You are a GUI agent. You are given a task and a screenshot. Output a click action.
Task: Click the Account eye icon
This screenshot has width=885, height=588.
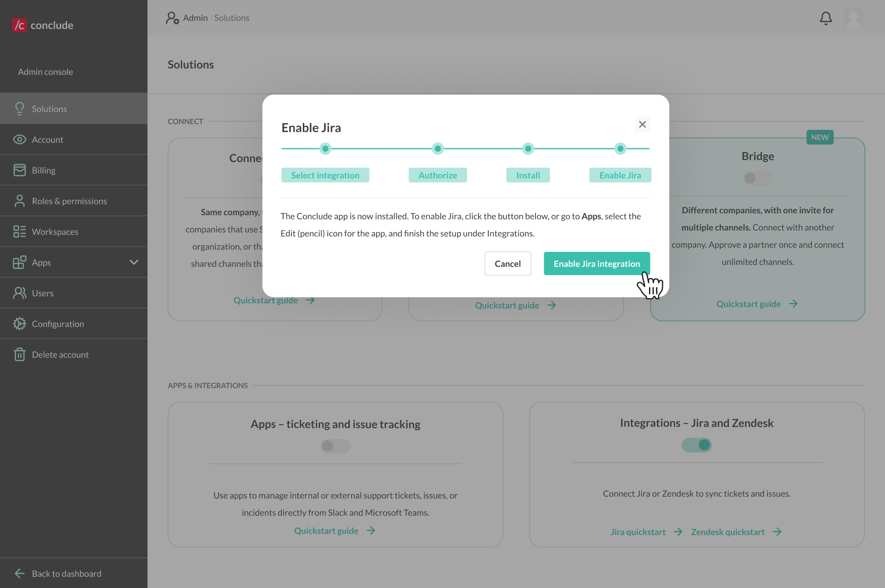point(19,139)
